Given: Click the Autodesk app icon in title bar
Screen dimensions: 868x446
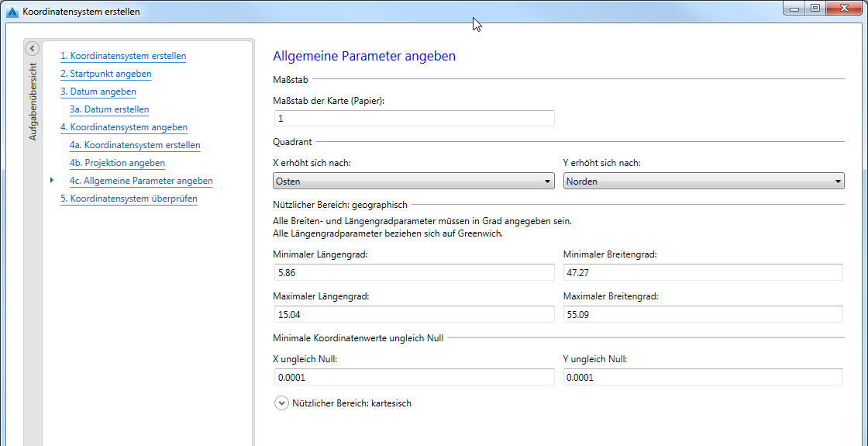Looking at the screenshot, I should (x=12, y=12).
